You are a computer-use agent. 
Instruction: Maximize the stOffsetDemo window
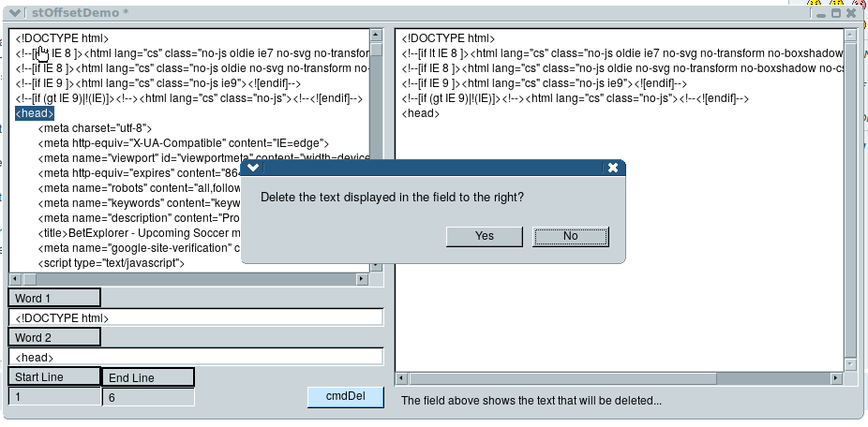[835, 13]
